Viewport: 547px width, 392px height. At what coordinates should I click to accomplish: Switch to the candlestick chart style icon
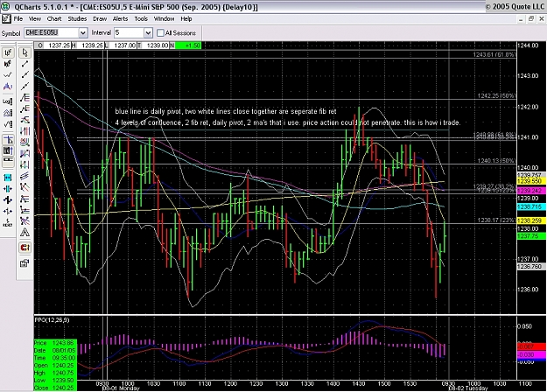point(8,64)
